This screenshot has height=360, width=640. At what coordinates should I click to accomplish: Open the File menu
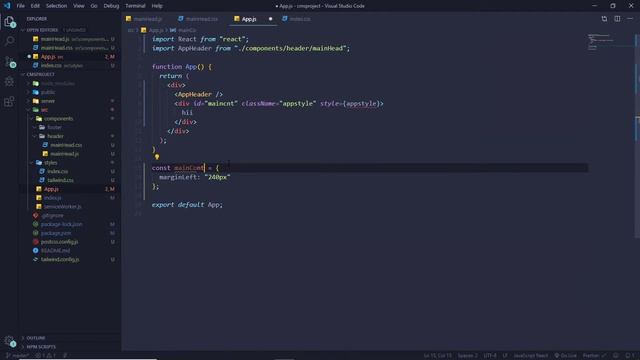(20, 6)
